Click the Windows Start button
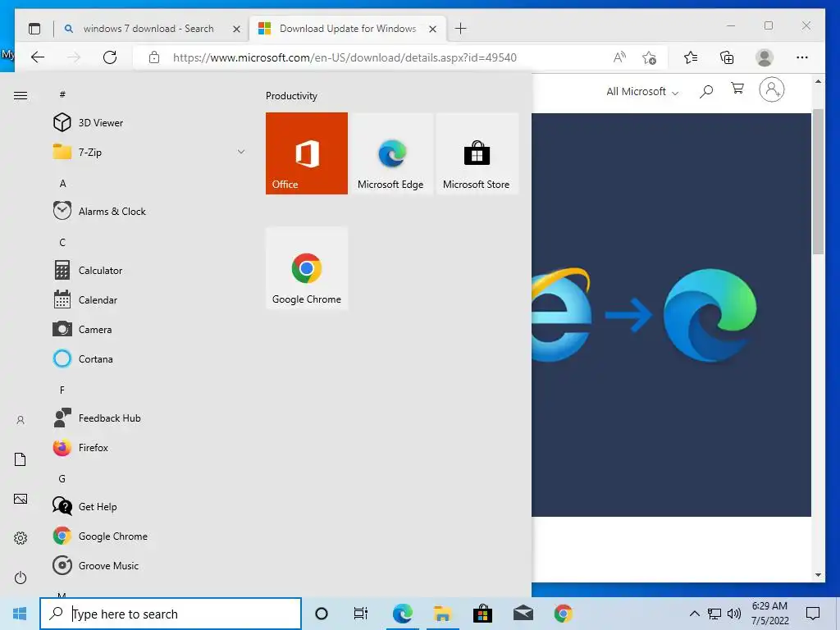The image size is (840, 630). tap(20, 614)
